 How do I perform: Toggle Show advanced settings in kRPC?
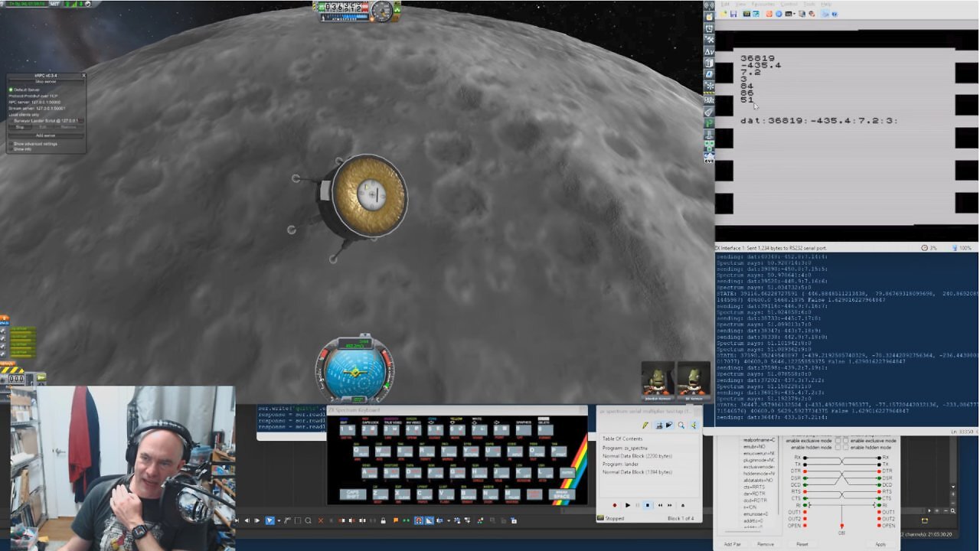pos(11,144)
